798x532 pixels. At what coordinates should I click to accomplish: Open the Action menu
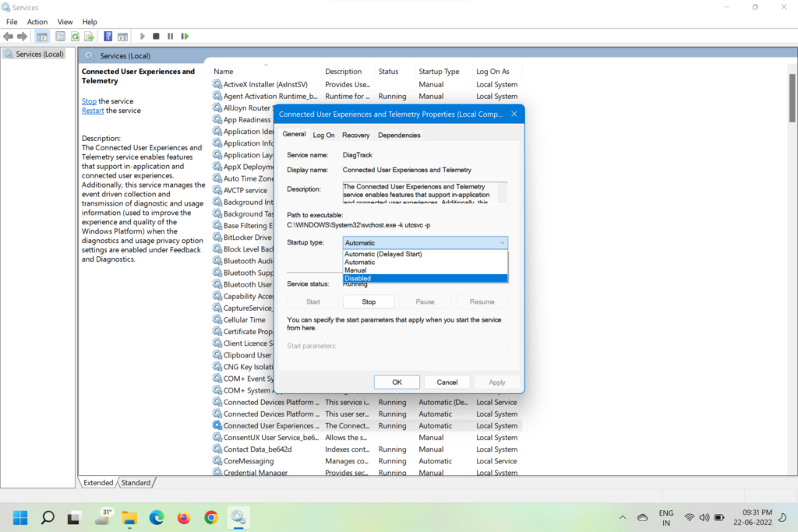(x=37, y=22)
